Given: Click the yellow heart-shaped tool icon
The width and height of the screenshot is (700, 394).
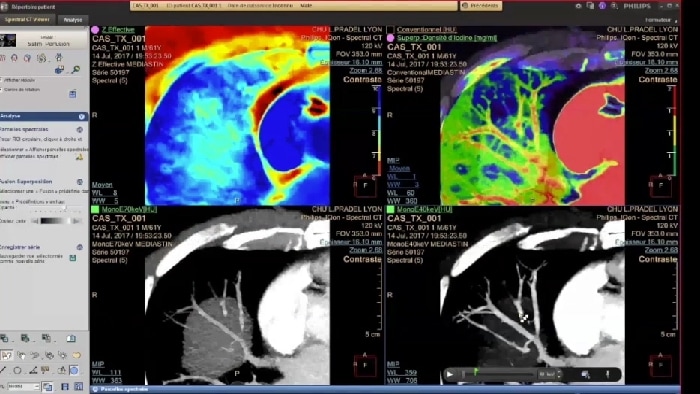Looking at the screenshot, I should (x=76, y=356).
